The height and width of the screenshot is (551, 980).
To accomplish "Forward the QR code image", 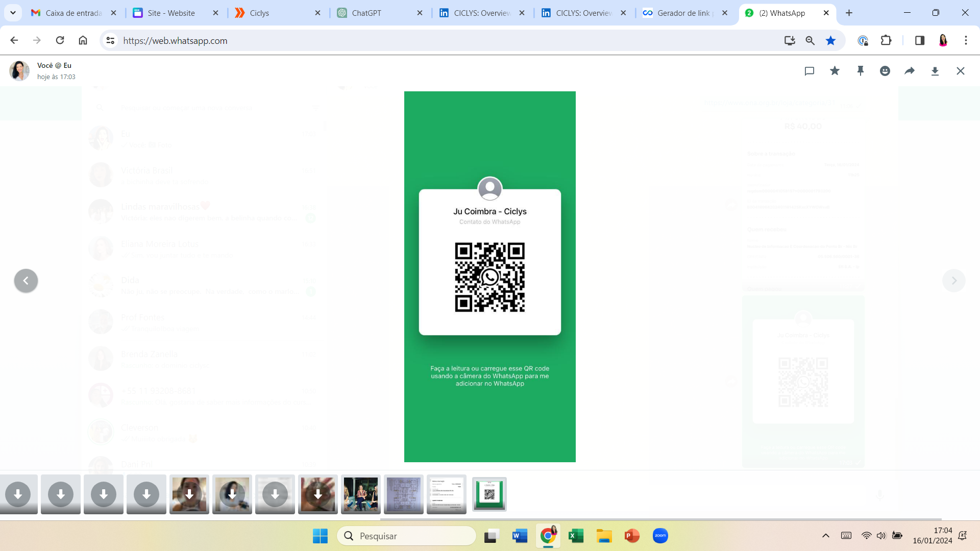I will coord(910,71).
